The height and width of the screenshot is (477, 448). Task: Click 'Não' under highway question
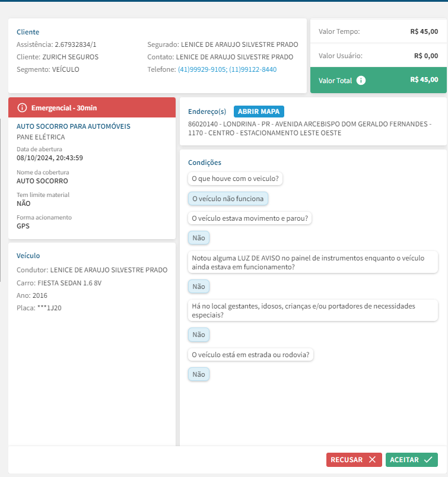point(198,374)
